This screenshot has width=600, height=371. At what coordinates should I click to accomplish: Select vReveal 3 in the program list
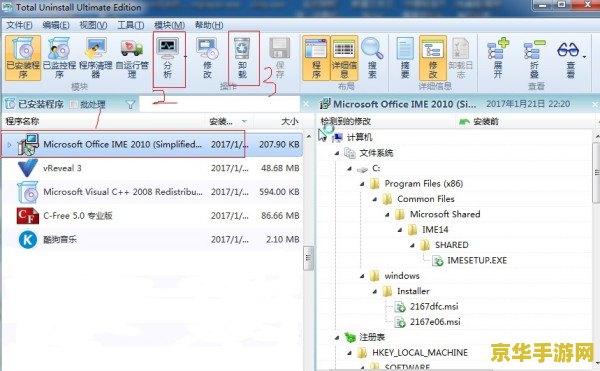152,168
